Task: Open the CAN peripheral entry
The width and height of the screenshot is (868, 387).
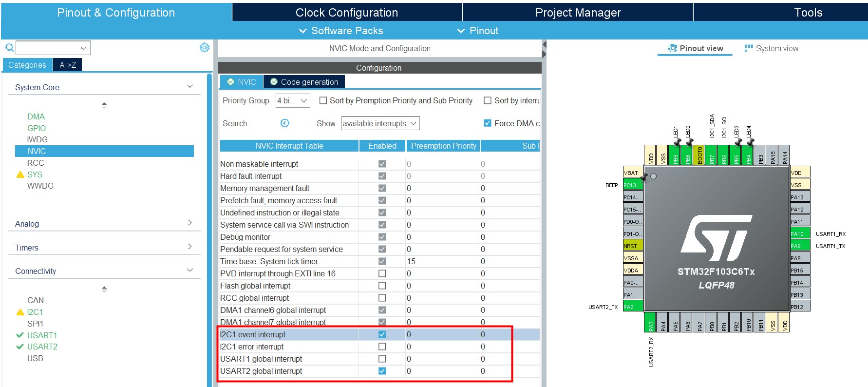Action: (36, 300)
